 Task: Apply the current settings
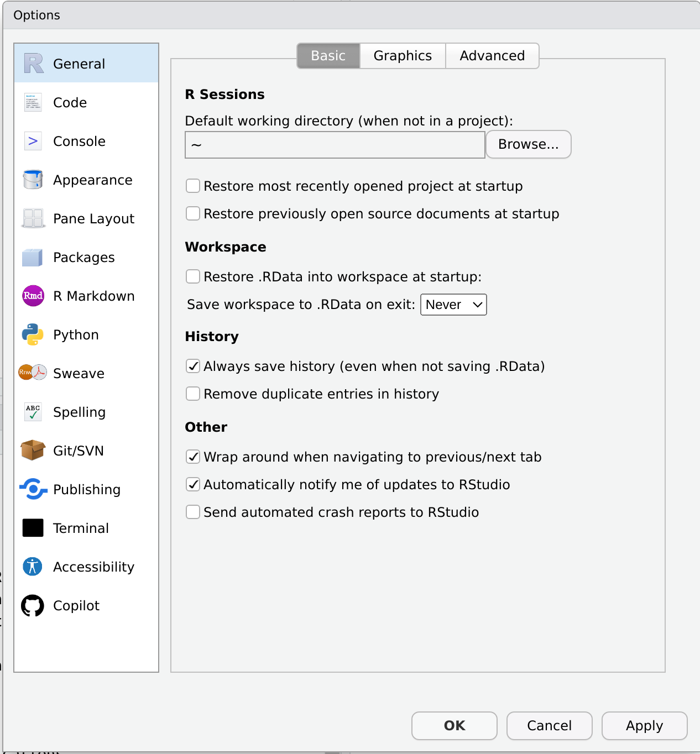644,726
